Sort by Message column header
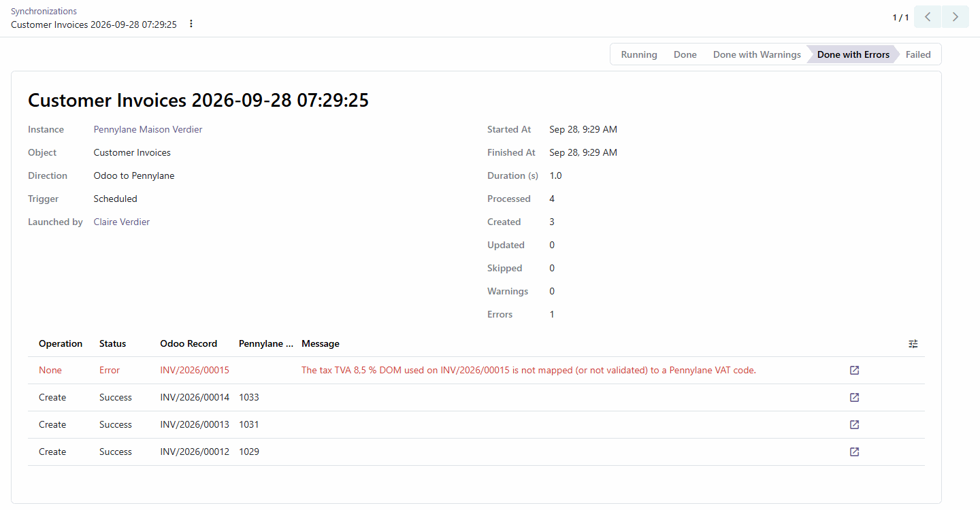 [321, 343]
